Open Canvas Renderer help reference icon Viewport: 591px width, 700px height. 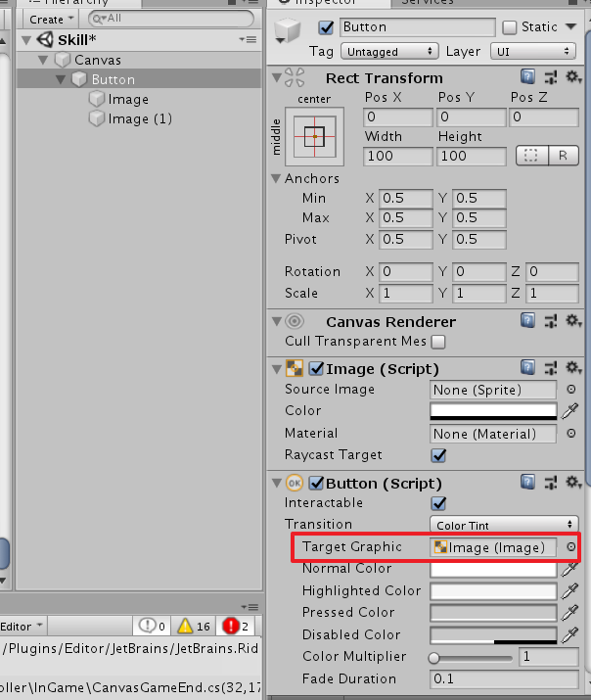[x=527, y=320]
